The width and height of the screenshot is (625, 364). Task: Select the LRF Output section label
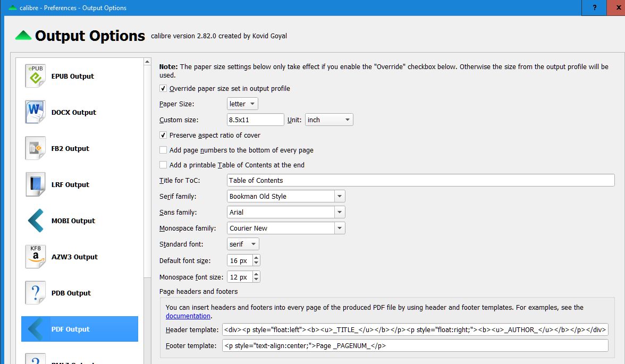tap(70, 184)
